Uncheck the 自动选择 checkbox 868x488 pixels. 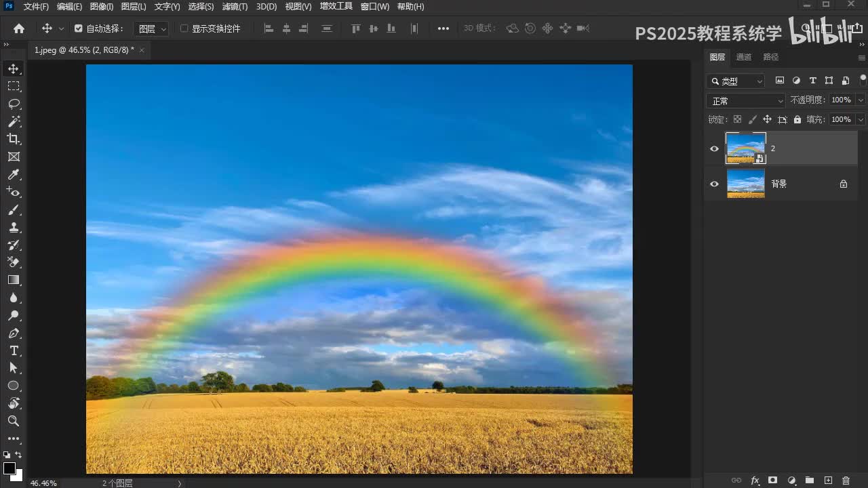click(x=78, y=28)
